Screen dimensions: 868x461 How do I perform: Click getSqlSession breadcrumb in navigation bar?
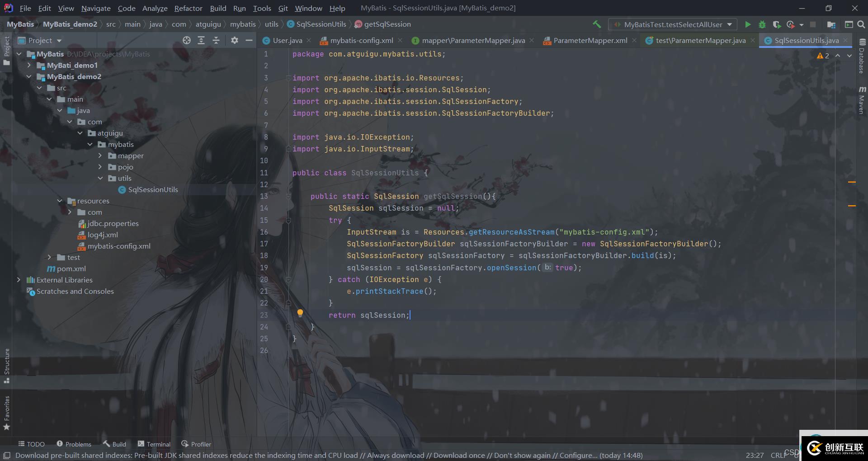pos(387,24)
